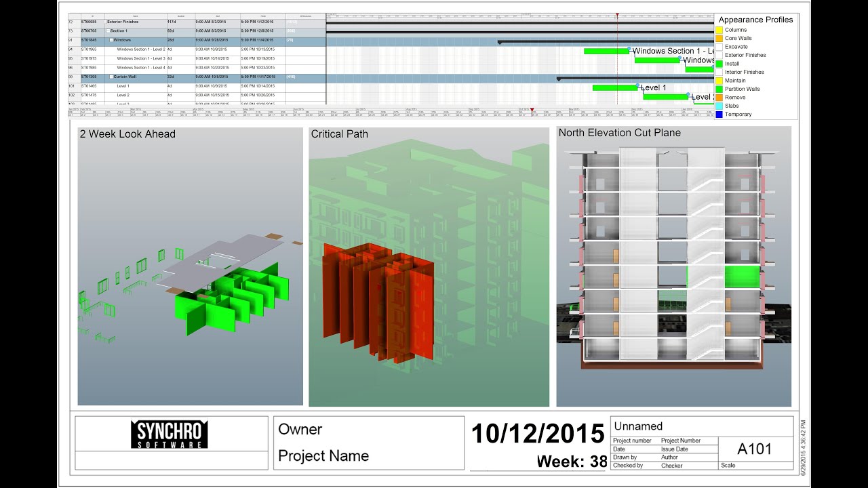Click the 92d duration cell

pyautogui.click(x=181, y=31)
